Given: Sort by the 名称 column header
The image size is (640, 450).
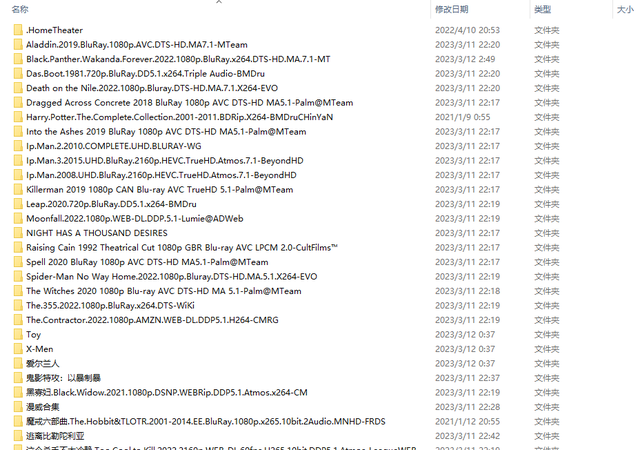Looking at the screenshot, I should [20, 9].
